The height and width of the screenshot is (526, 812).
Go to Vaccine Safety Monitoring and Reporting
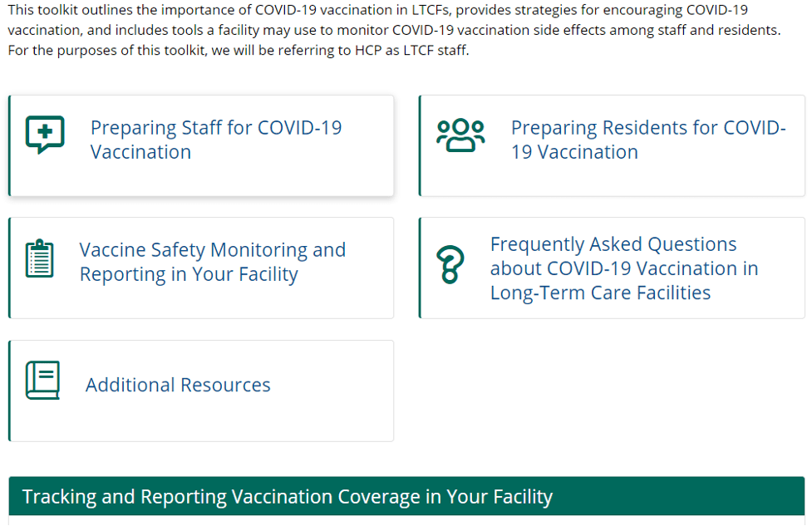(212, 262)
